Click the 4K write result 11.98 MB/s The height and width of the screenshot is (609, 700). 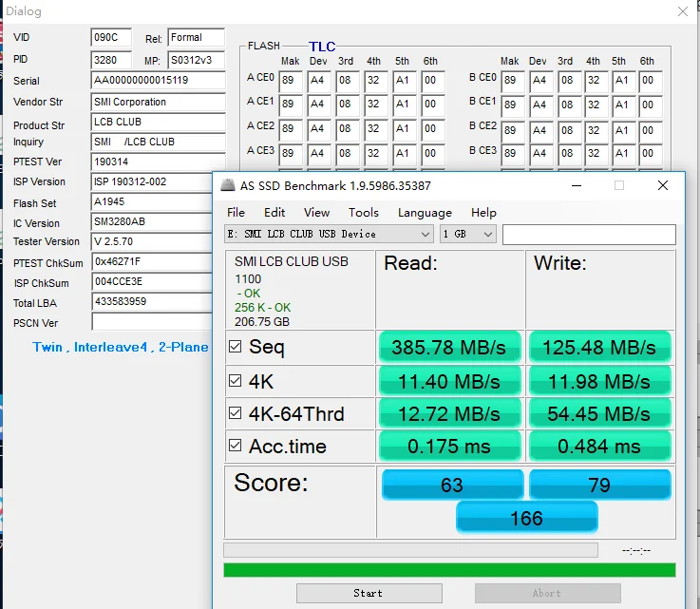[599, 381]
